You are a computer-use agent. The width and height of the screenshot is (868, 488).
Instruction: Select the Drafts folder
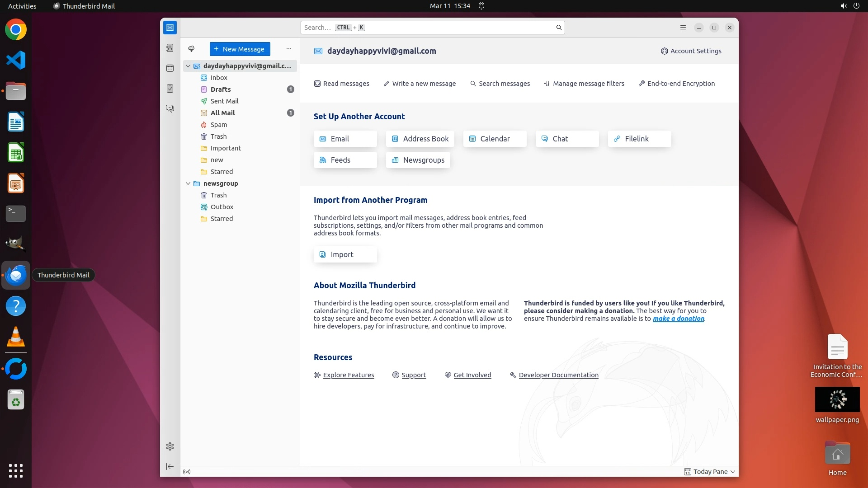pyautogui.click(x=221, y=89)
